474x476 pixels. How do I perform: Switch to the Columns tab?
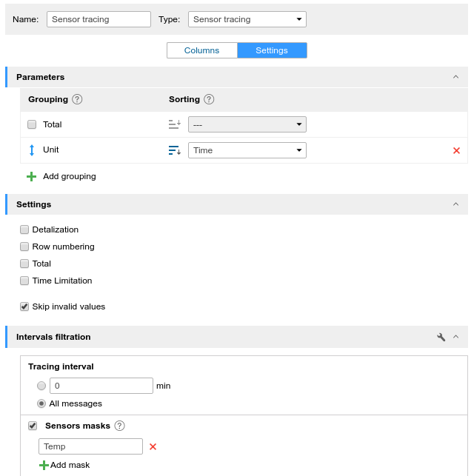click(x=201, y=50)
